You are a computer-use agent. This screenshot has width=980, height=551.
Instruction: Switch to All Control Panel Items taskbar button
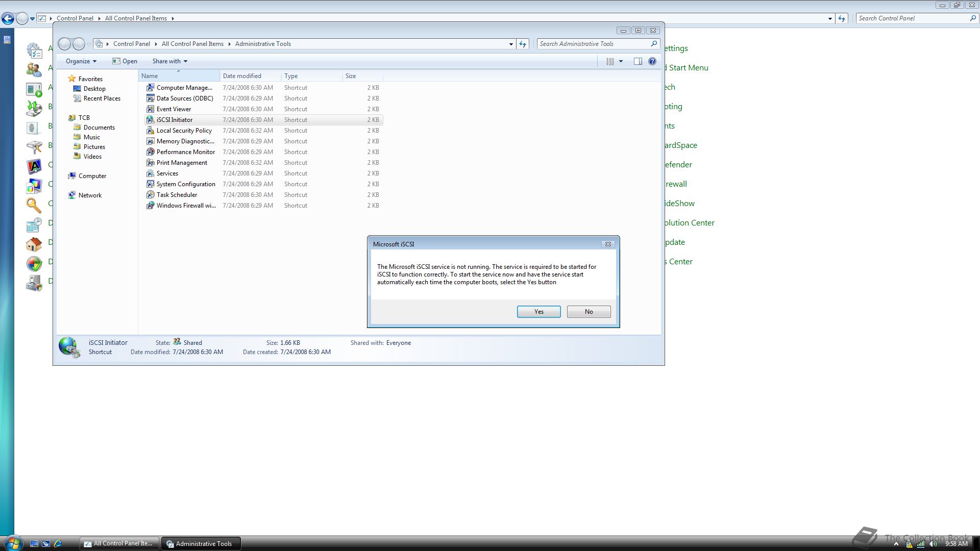119,544
